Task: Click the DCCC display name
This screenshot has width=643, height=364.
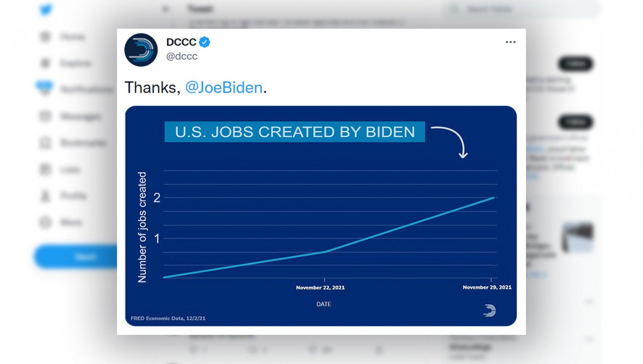Action: point(181,42)
